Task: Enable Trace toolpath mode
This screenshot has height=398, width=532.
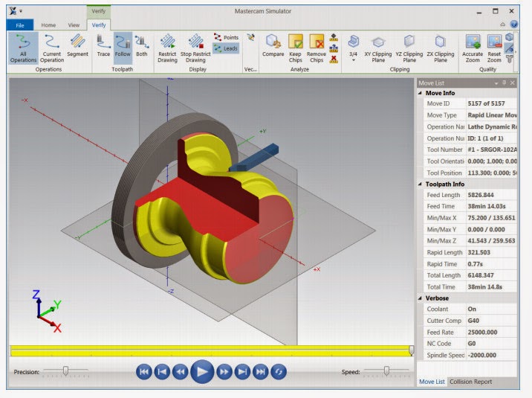Action: (x=103, y=45)
